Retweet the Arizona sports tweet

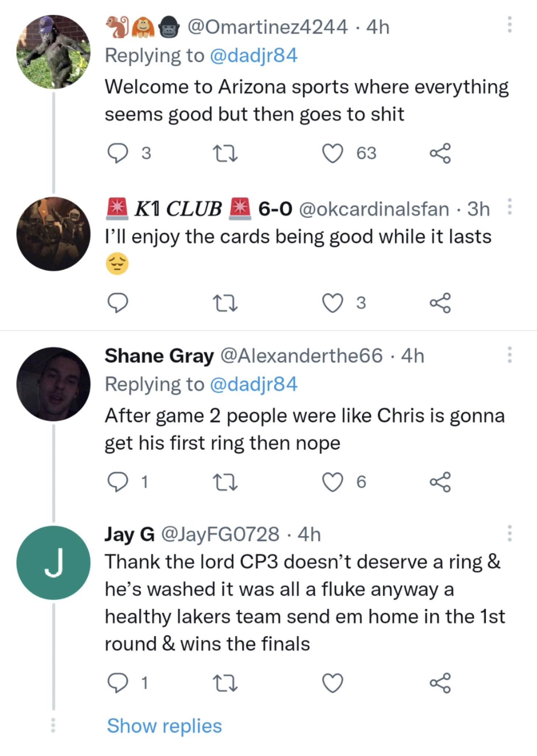pyautogui.click(x=226, y=153)
